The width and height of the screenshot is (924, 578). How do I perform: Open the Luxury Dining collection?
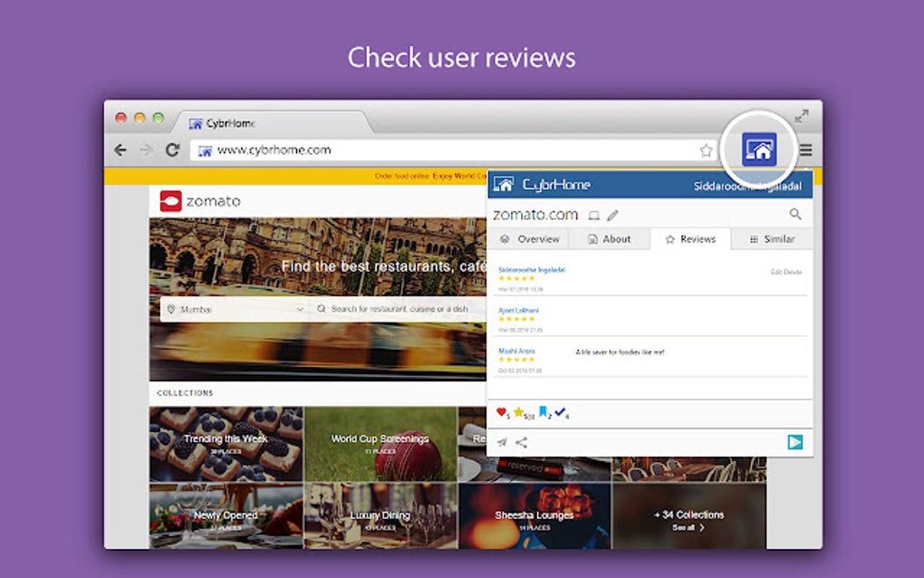click(380, 516)
